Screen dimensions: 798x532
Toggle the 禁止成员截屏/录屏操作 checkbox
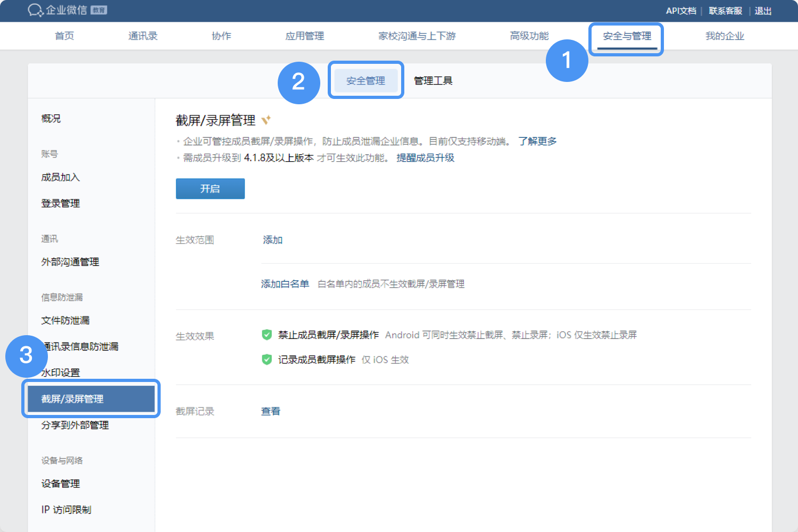pyautogui.click(x=267, y=335)
